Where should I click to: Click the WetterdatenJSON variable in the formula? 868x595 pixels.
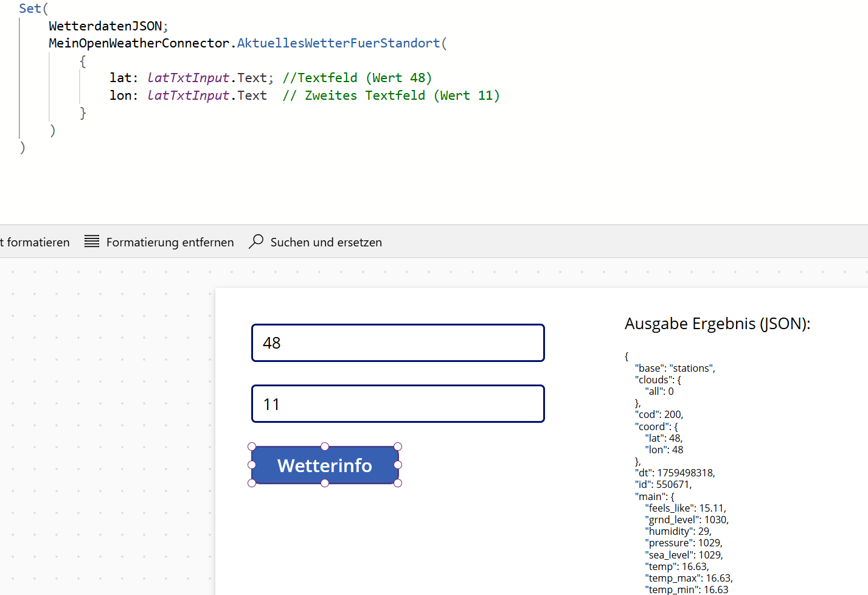[105, 26]
